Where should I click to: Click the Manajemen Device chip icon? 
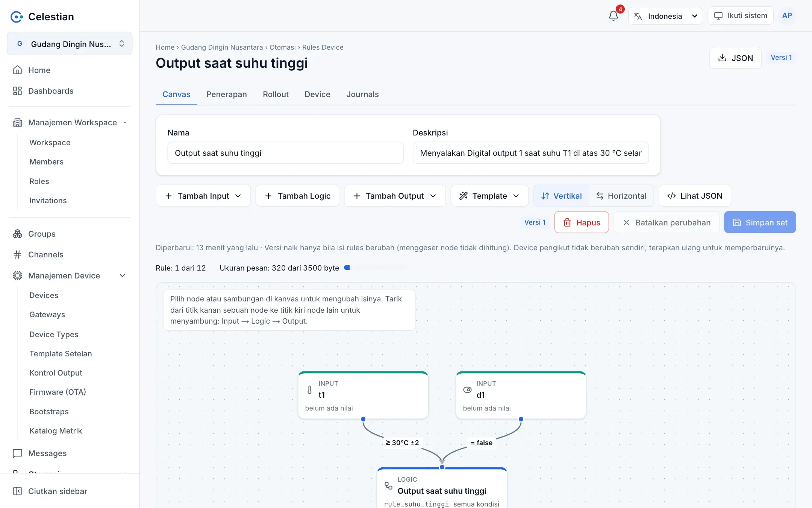click(17, 275)
